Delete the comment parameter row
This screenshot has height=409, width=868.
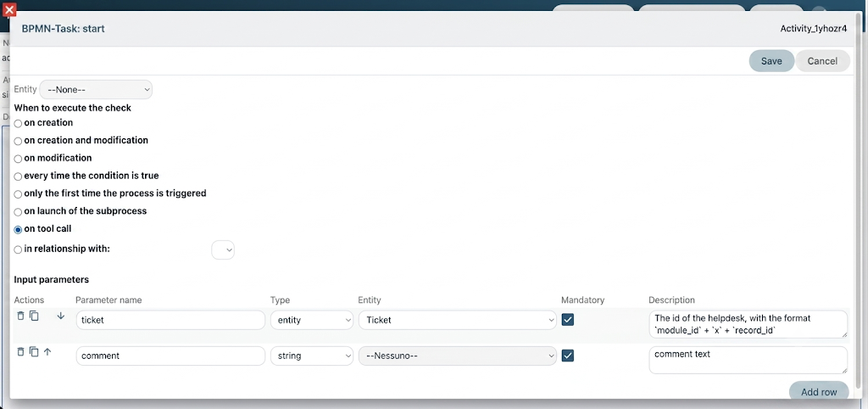(x=20, y=352)
